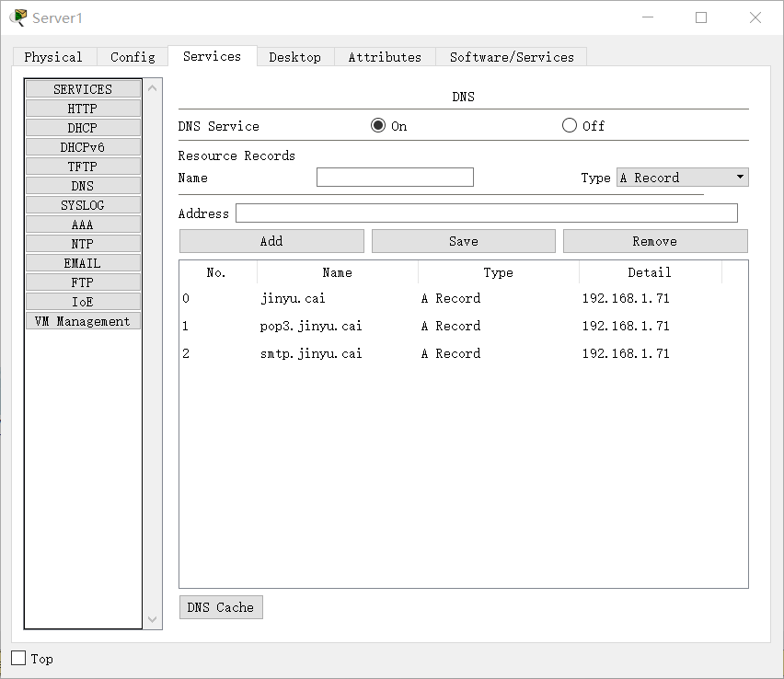Click the 192.168.1.71 detail of record 0

pyautogui.click(x=626, y=298)
